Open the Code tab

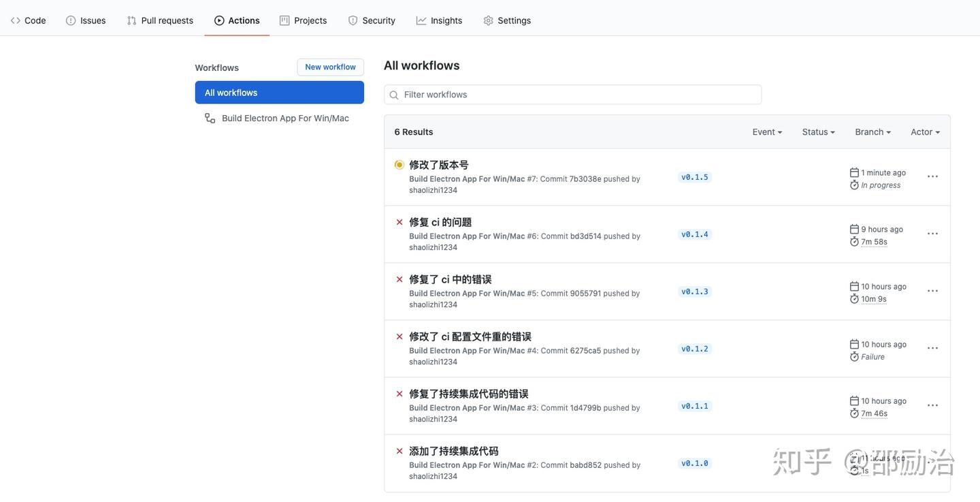pos(28,20)
